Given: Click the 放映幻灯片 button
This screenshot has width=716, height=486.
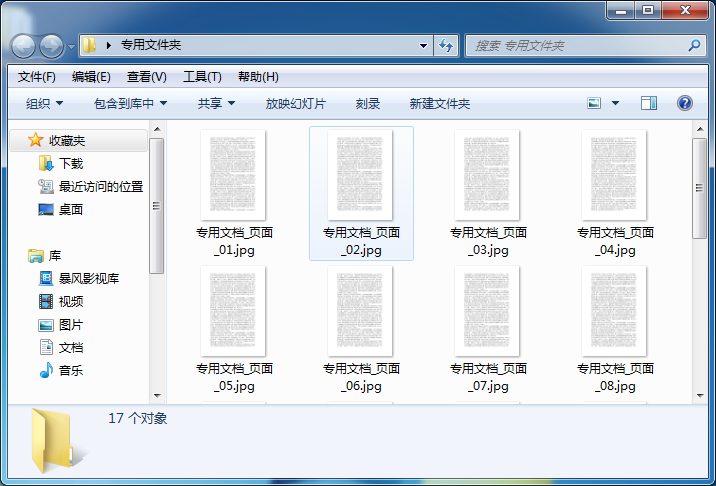Looking at the screenshot, I should pos(295,103).
